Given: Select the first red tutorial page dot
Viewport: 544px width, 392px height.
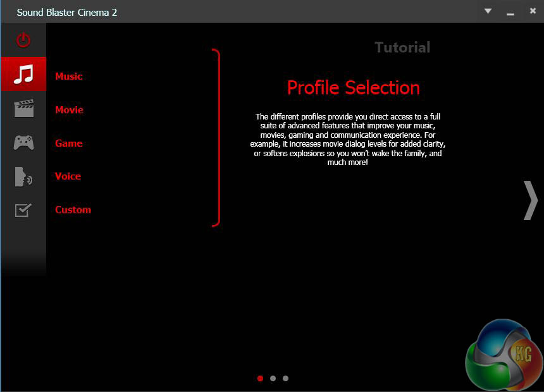Looking at the screenshot, I should [x=260, y=379].
